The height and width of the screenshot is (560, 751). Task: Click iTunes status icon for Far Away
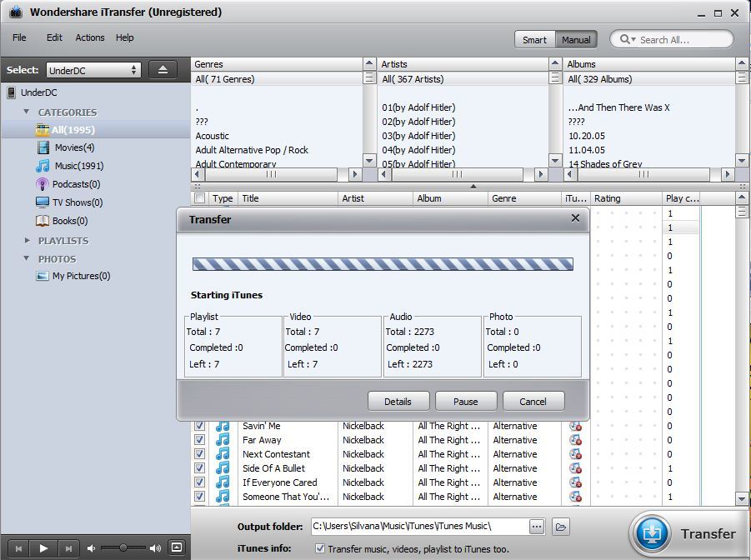575,440
